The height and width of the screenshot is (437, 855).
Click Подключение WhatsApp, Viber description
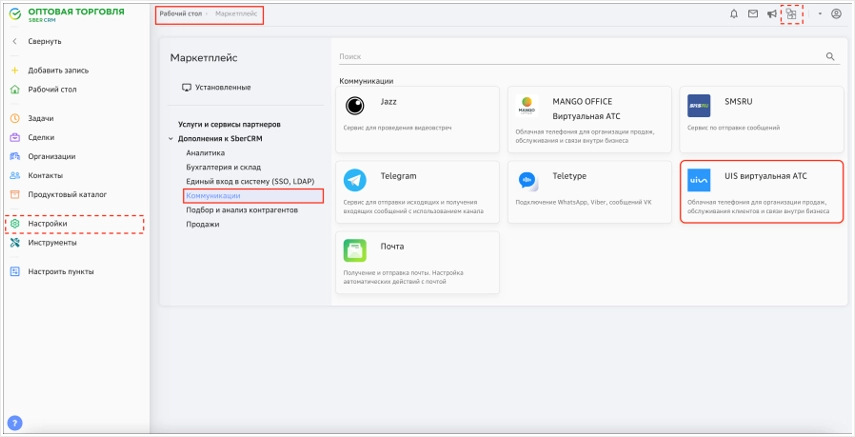click(583, 202)
